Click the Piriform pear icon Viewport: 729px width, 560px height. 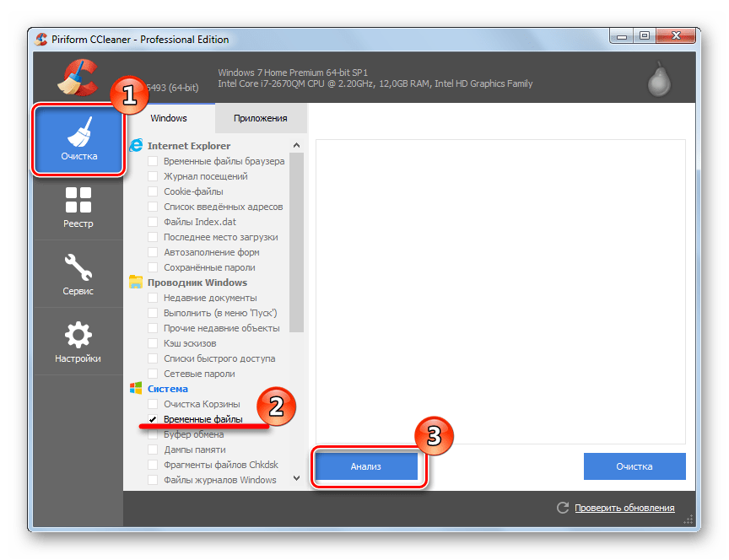(x=659, y=79)
